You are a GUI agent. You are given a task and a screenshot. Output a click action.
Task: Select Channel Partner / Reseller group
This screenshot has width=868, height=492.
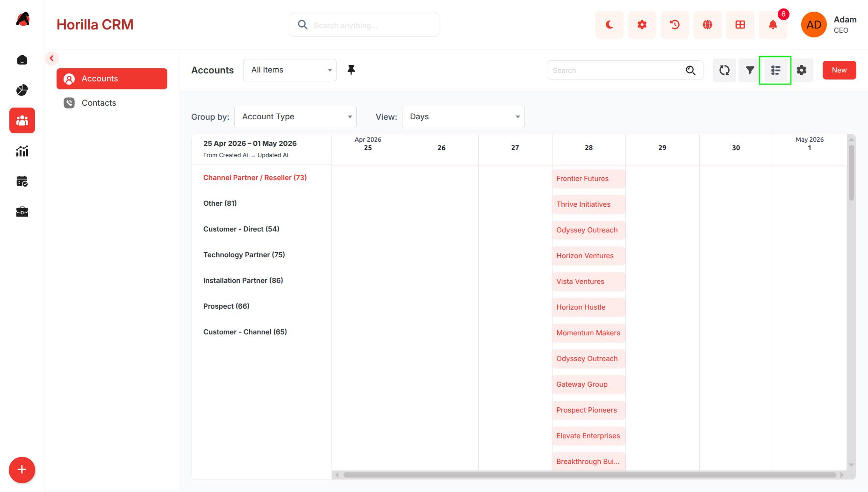[x=255, y=178]
